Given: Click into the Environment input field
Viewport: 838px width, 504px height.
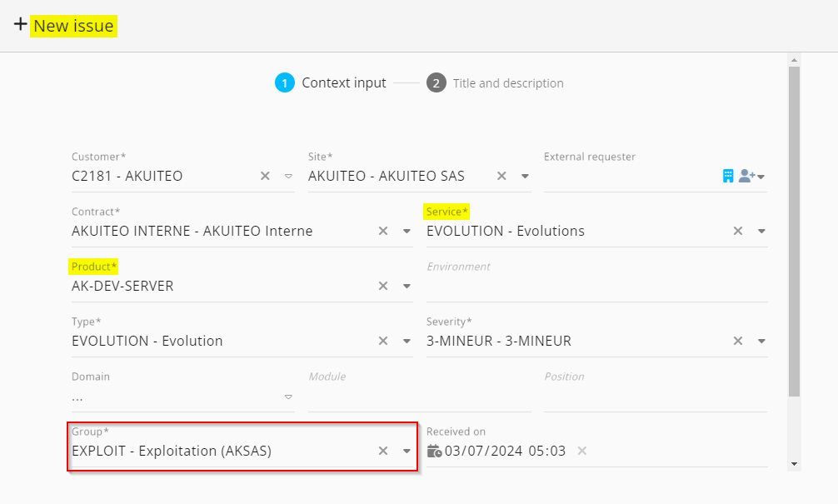Looking at the screenshot, I should click(x=596, y=287).
